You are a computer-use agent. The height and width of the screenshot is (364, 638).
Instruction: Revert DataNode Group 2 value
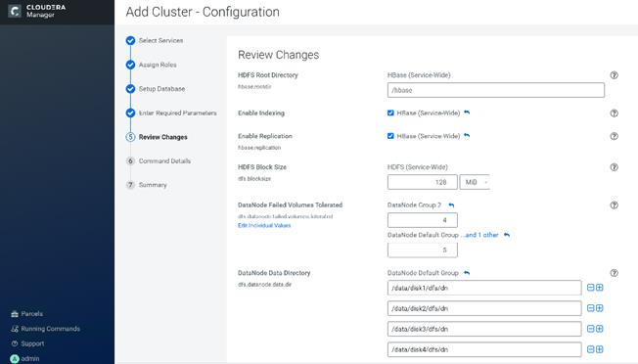[x=451, y=205]
